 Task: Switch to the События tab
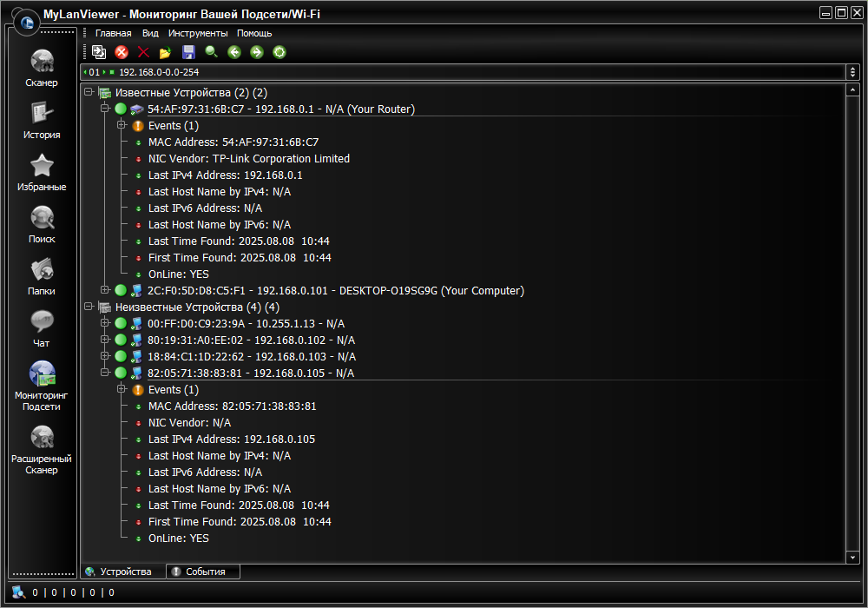tap(203, 572)
